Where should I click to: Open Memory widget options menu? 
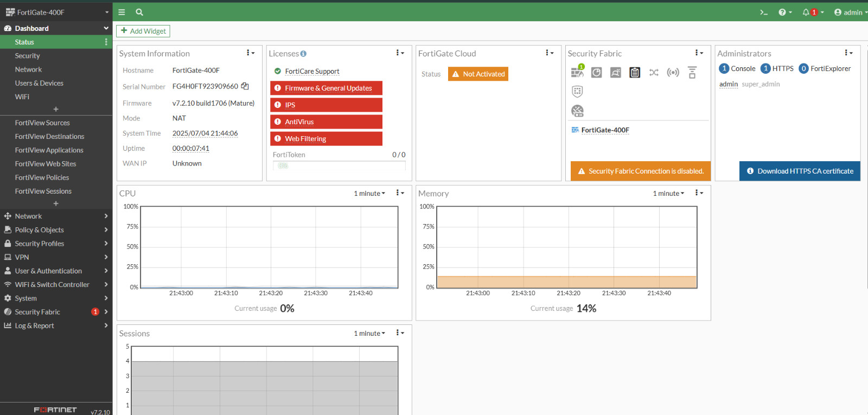699,193
